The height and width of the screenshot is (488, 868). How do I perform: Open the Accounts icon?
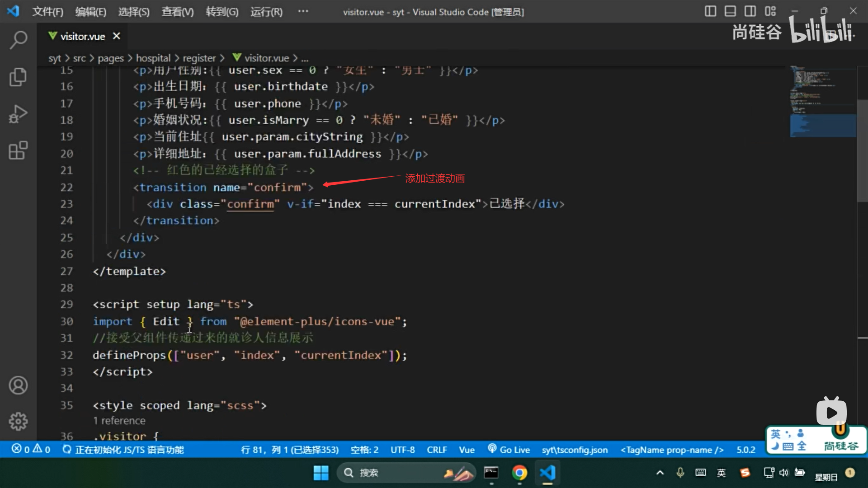point(18,385)
